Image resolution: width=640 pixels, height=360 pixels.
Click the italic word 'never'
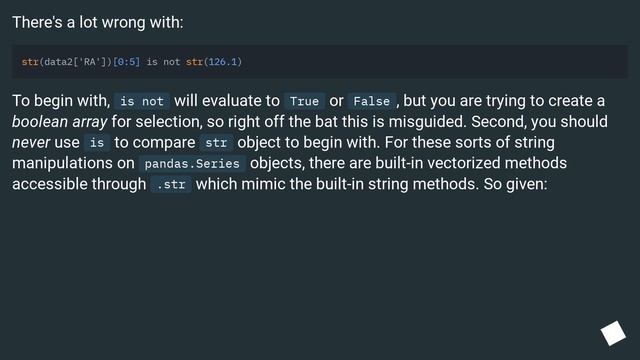[x=31, y=142]
